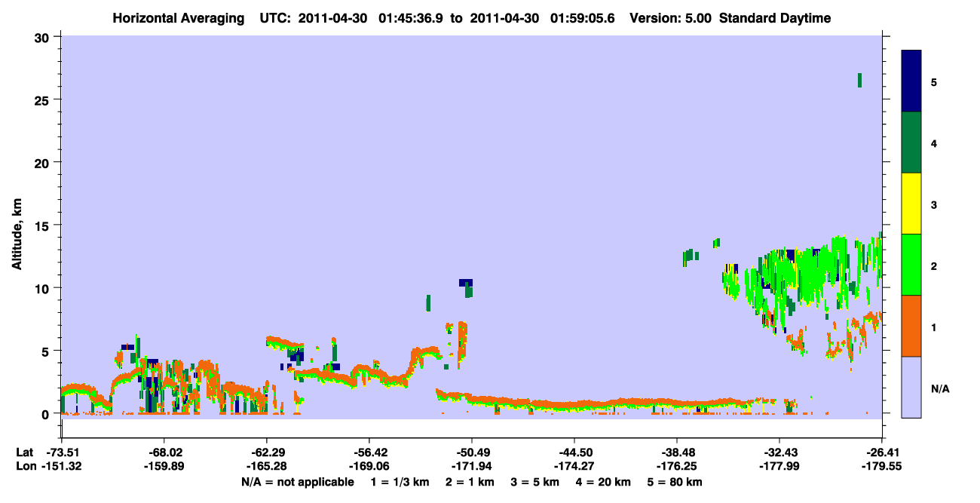
Task: Click latitude value -32.43
Action: pyautogui.click(x=779, y=452)
